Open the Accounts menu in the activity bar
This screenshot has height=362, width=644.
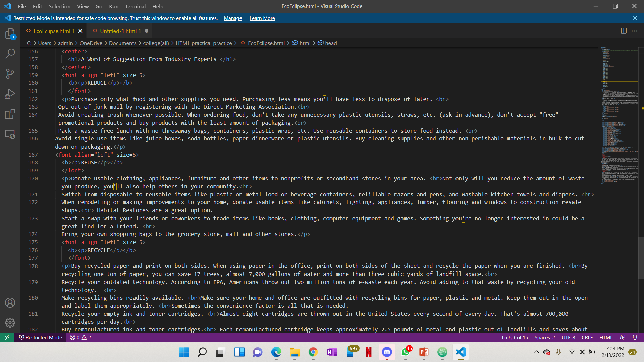click(x=10, y=302)
